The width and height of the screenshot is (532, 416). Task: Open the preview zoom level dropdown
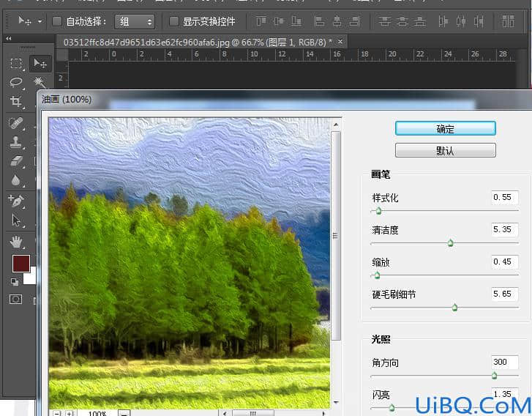(x=124, y=414)
